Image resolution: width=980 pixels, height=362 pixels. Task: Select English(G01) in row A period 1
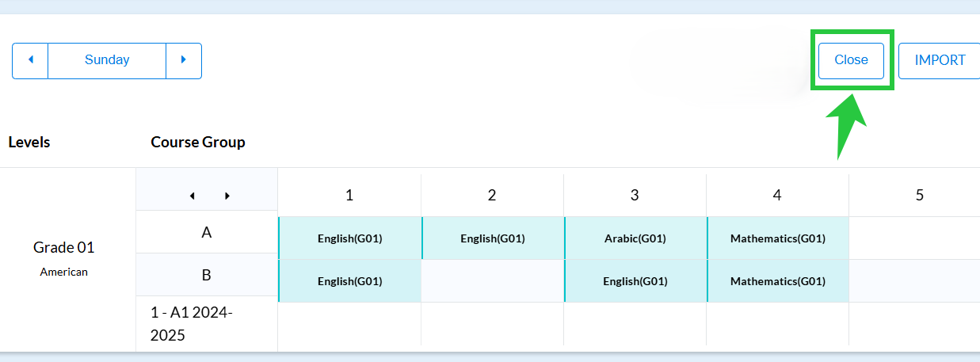pyautogui.click(x=350, y=238)
